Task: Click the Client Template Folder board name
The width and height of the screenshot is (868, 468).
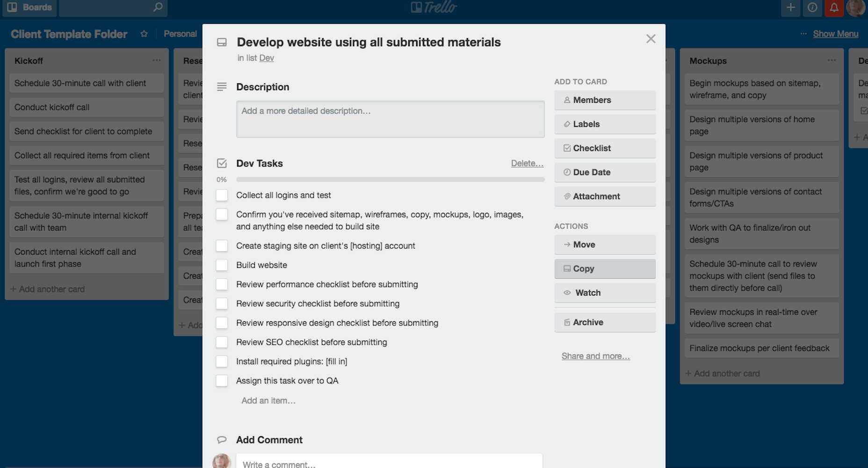Action: [69, 34]
